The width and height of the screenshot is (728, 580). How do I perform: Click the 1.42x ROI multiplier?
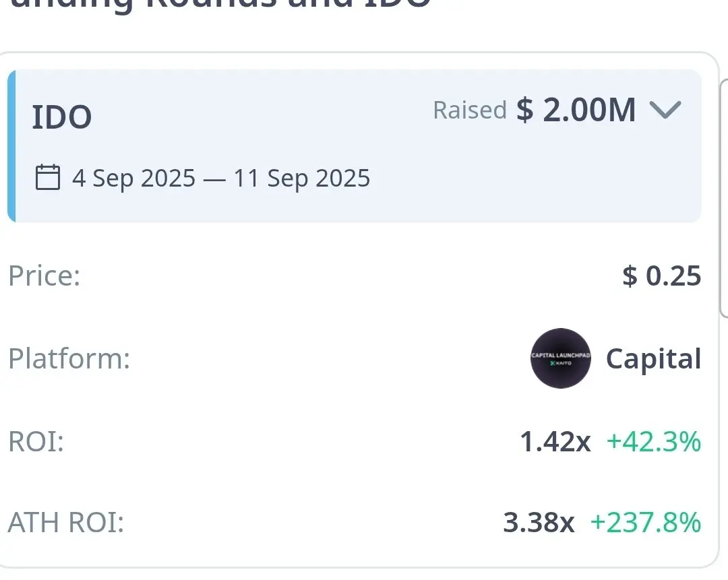(555, 442)
